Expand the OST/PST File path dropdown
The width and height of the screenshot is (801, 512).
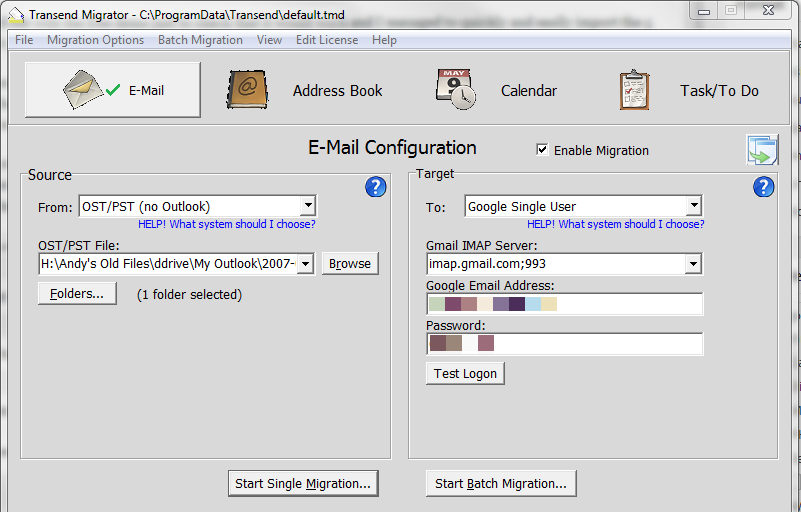305,264
